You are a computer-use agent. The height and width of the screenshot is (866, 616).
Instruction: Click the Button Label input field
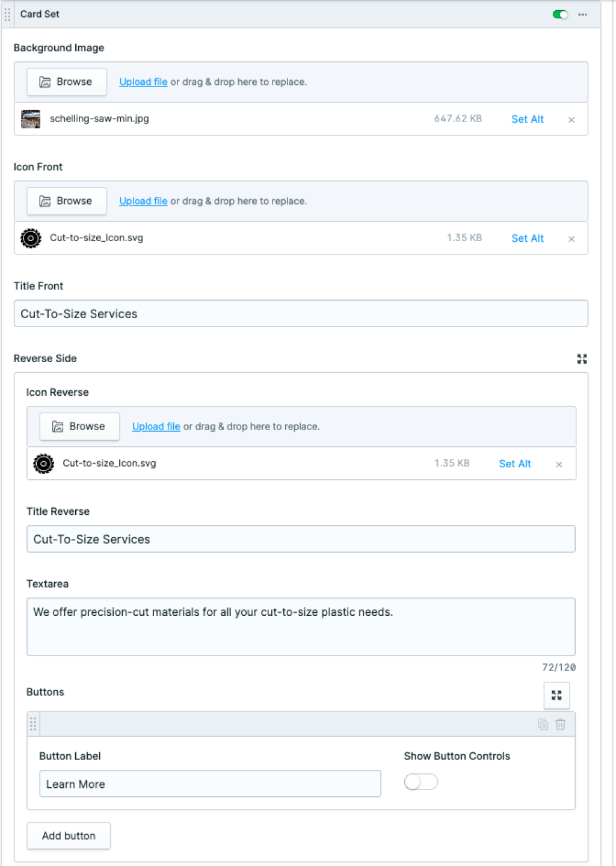click(x=210, y=784)
